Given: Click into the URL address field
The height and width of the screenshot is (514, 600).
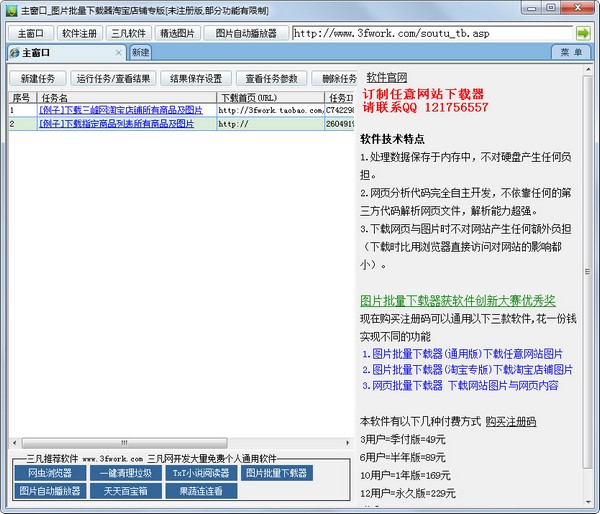Looking at the screenshot, I should (x=430, y=33).
